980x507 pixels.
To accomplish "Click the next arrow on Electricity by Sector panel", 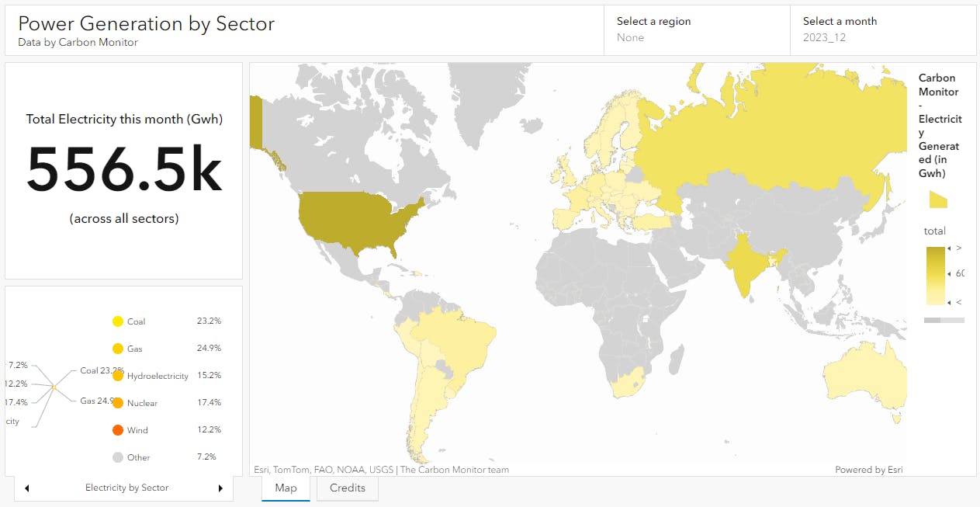I will coord(220,488).
